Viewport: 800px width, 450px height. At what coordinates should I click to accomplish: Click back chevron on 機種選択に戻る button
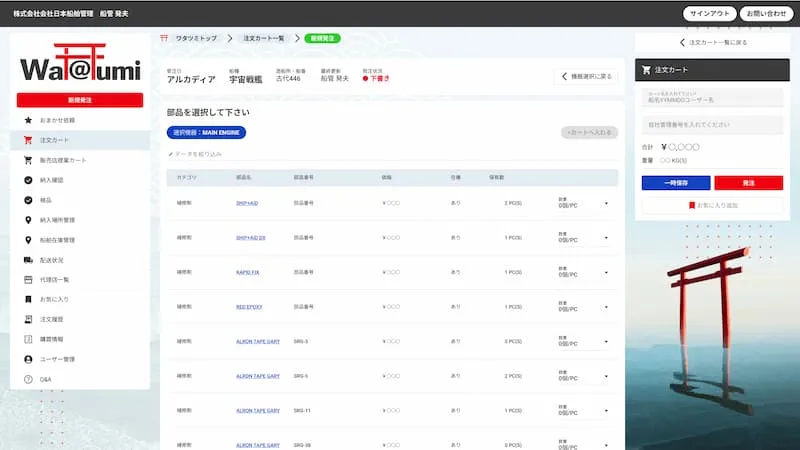[x=564, y=77]
